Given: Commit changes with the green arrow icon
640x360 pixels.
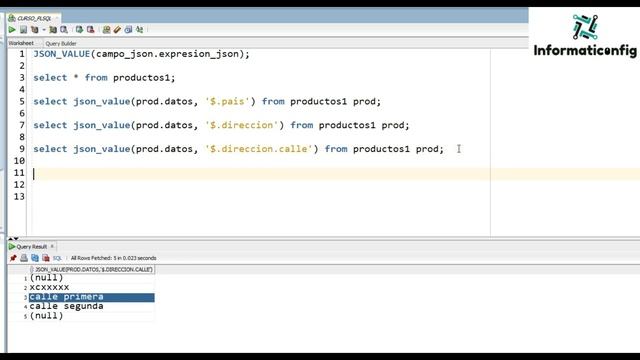Looking at the screenshot, I should [79, 29].
